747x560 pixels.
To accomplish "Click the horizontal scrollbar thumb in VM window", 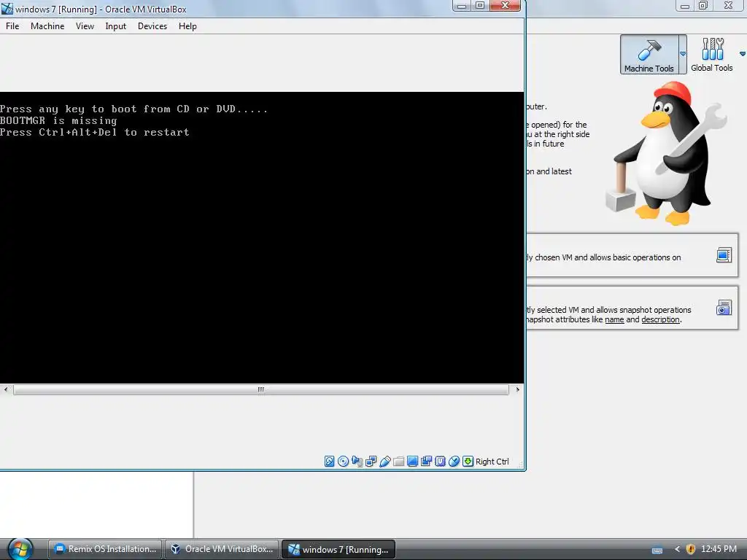I will pyautogui.click(x=261, y=389).
